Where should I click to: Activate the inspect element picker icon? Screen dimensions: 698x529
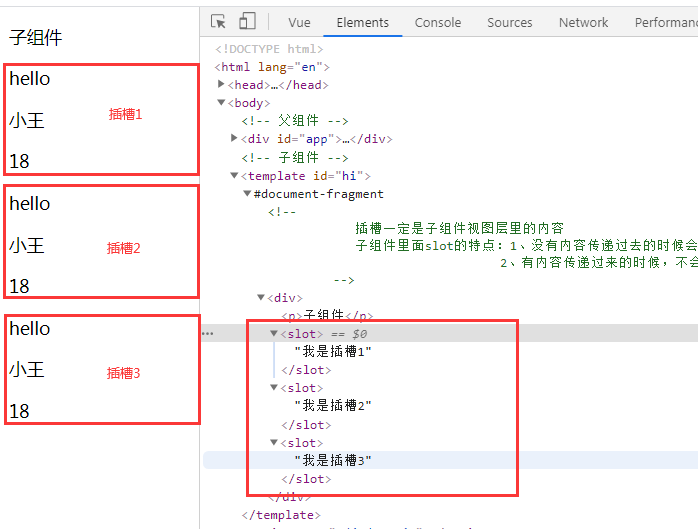(219, 22)
